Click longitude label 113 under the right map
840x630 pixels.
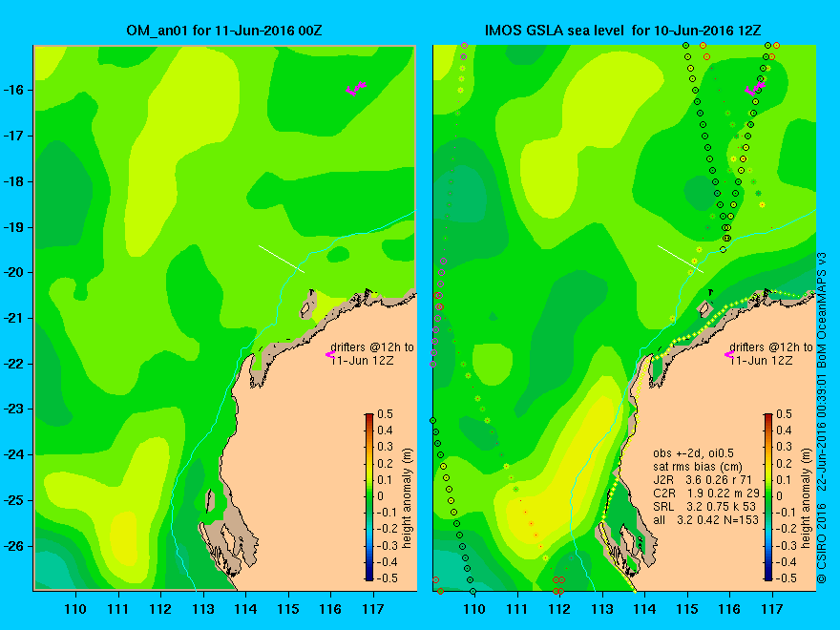pos(602,609)
